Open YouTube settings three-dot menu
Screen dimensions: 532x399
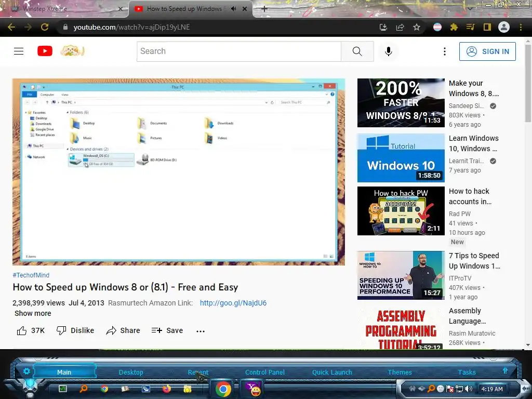pos(445,51)
